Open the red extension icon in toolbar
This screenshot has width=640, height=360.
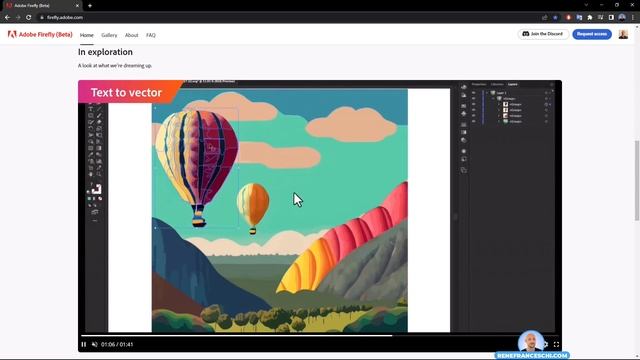pyautogui.click(x=568, y=18)
